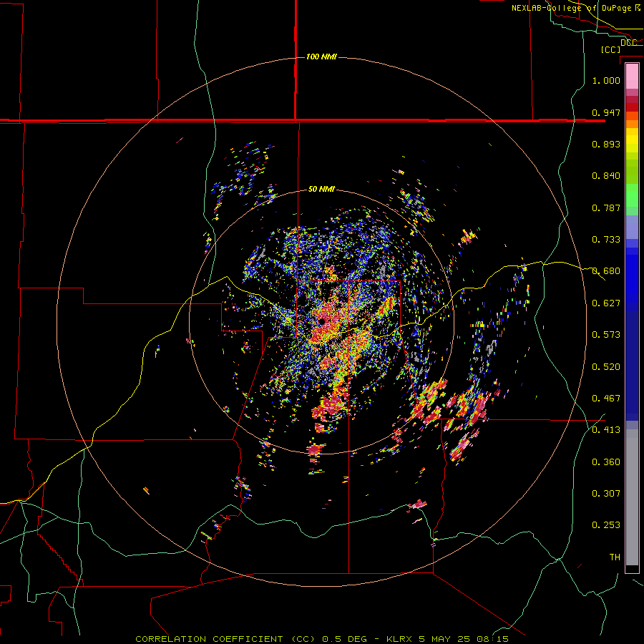644x644 pixels.
Task: Click the 1.000 value on the color scale
Action: (606, 80)
